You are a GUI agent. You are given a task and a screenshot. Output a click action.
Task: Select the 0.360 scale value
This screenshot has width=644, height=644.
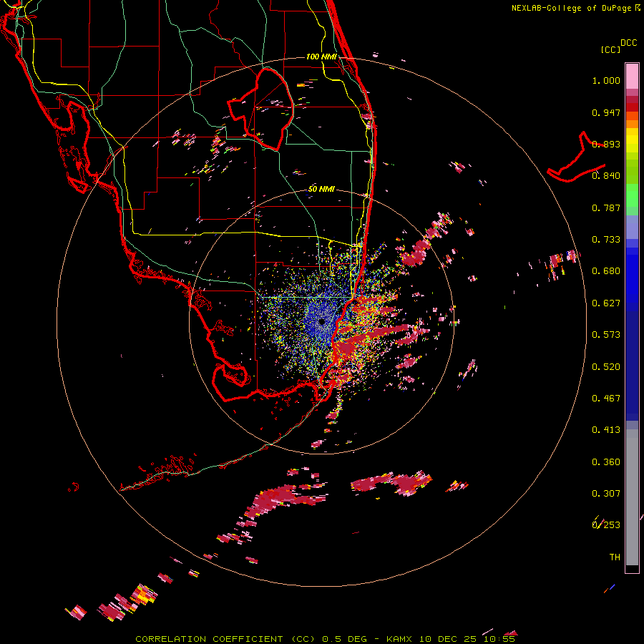point(606,462)
